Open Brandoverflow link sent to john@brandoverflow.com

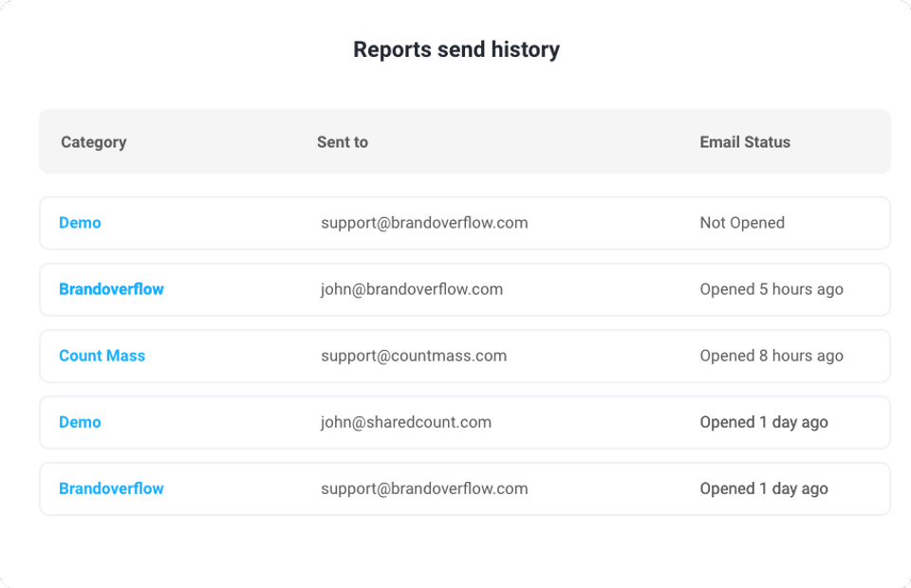111,289
